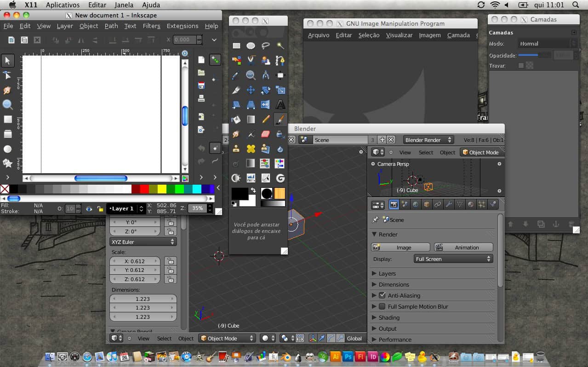Adjust the Opacidade slider in Camadas
The height and width of the screenshot is (367, 588).
(x=534, y=55)
